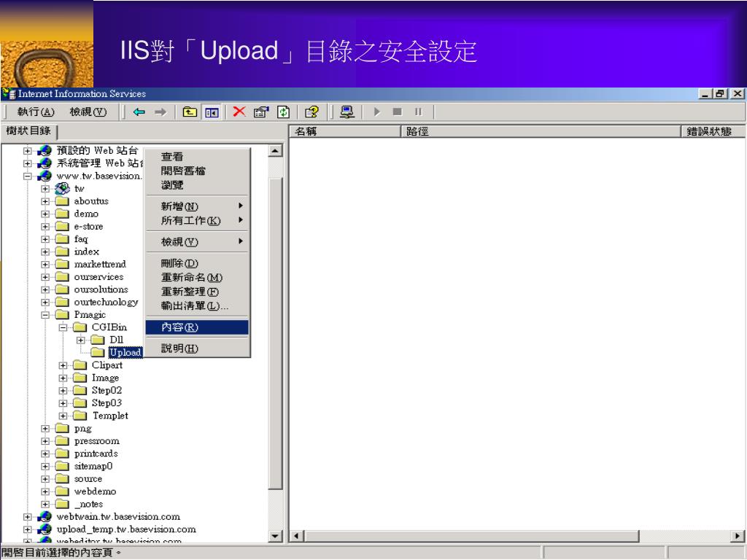Viewport: 747px width, 560px height.
Task: Open the 新增(N) submenu
Action: (197, 206)
